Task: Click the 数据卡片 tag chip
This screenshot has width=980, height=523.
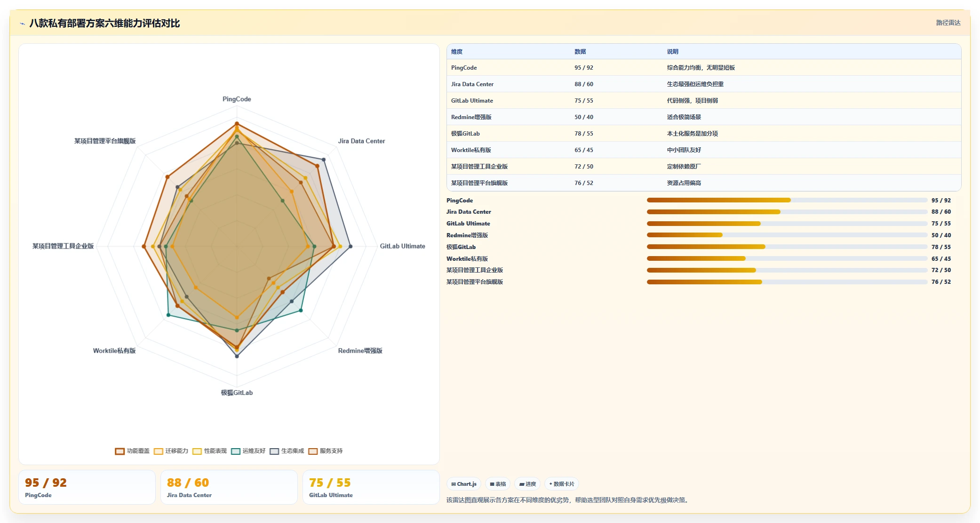Action: pyautogui.click(x=562, y=484)
